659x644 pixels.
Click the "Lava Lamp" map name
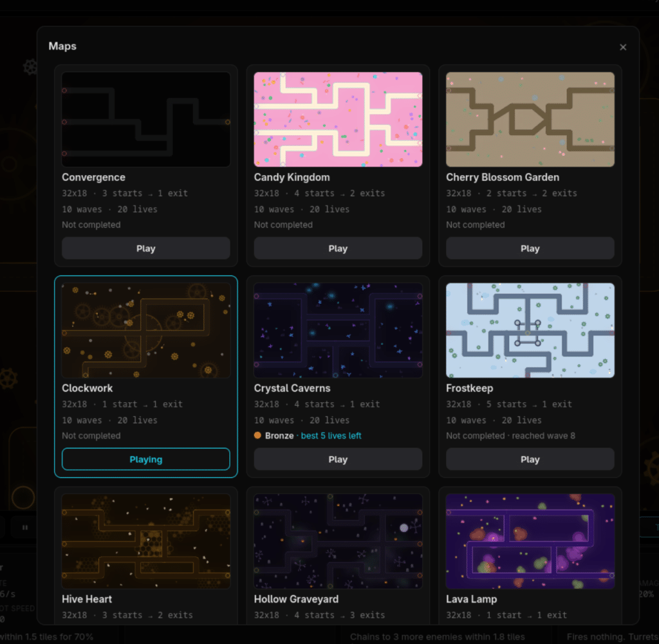tap(472, 599)
